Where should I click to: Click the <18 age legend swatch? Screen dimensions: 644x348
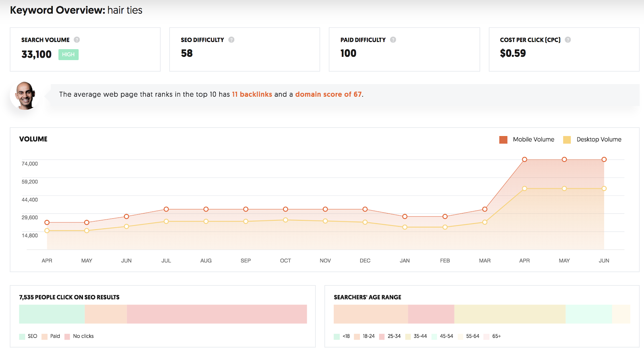[337, 336]
